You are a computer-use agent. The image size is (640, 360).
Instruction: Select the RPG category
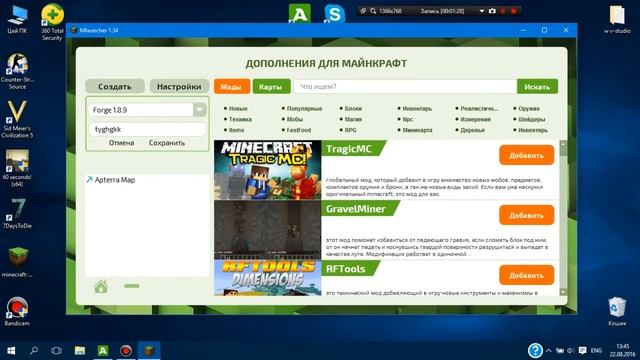pyautogui.click(x=350, y=130)
